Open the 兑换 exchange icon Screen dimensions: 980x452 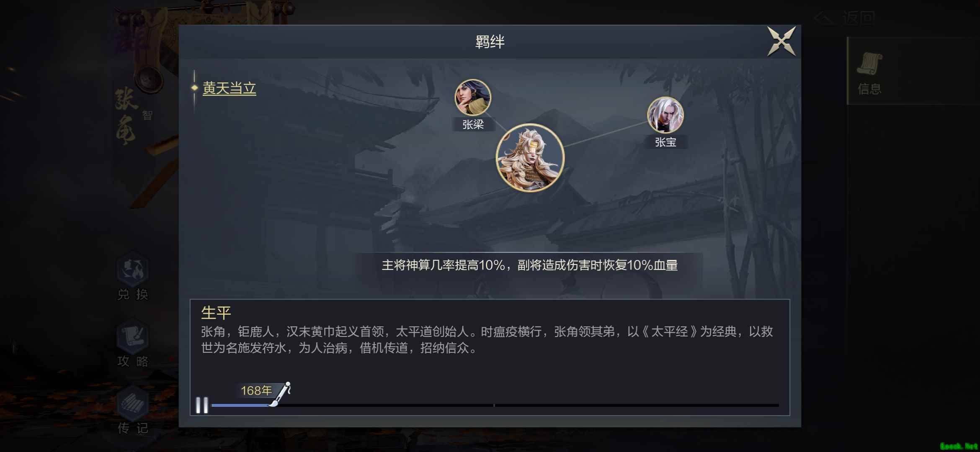[133, 276]
